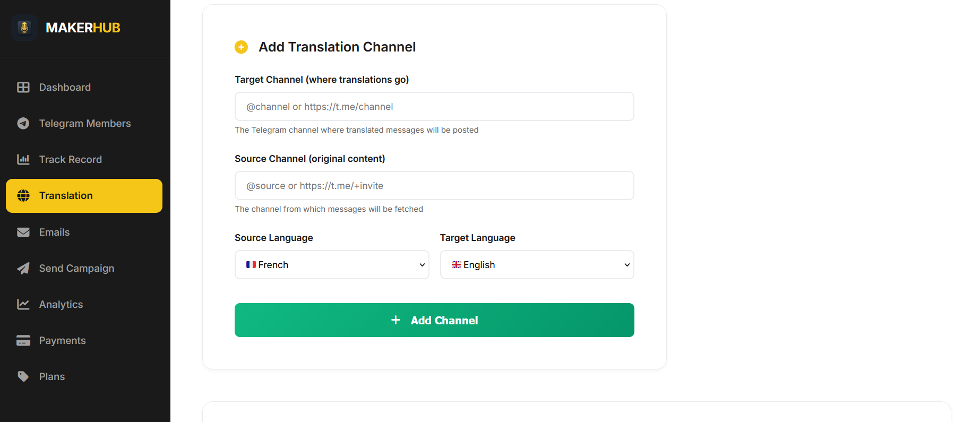Screen dimensions: 980x422
Task: Click the yellow plus icon beside Add Translation Channel
Action: [241, 47]
